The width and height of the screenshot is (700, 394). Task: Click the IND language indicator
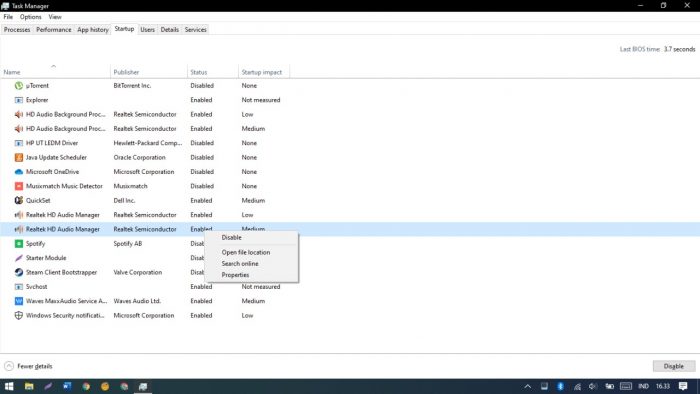643,386
